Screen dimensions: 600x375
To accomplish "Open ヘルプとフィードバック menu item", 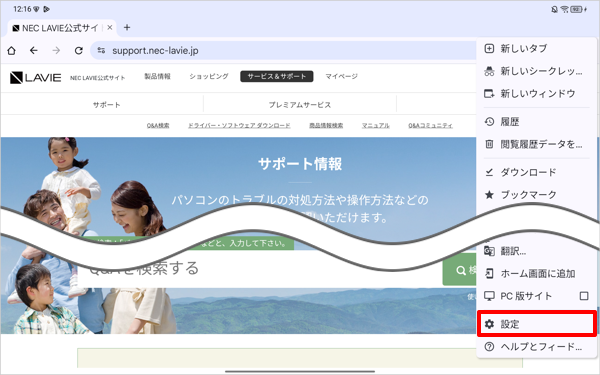I will pyautogui.click(x=536, y=347).
